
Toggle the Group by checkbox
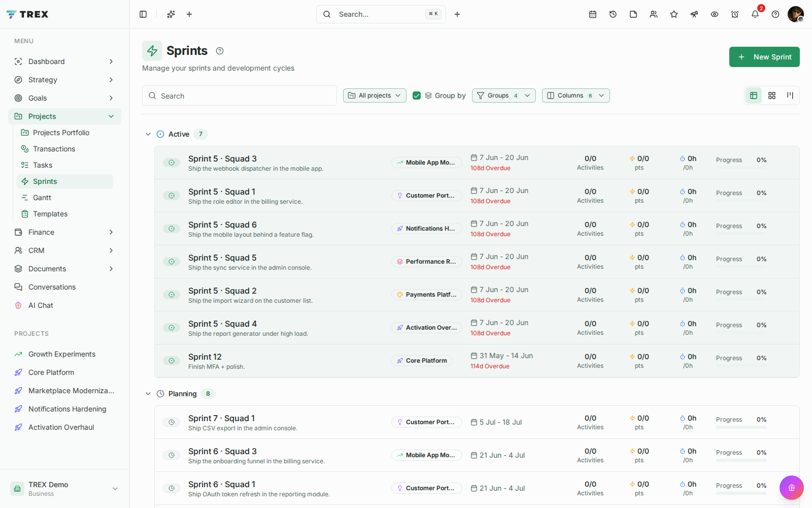[417, 96]
